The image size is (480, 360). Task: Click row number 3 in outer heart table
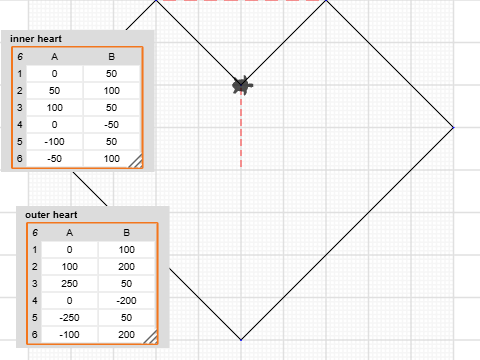35,284
